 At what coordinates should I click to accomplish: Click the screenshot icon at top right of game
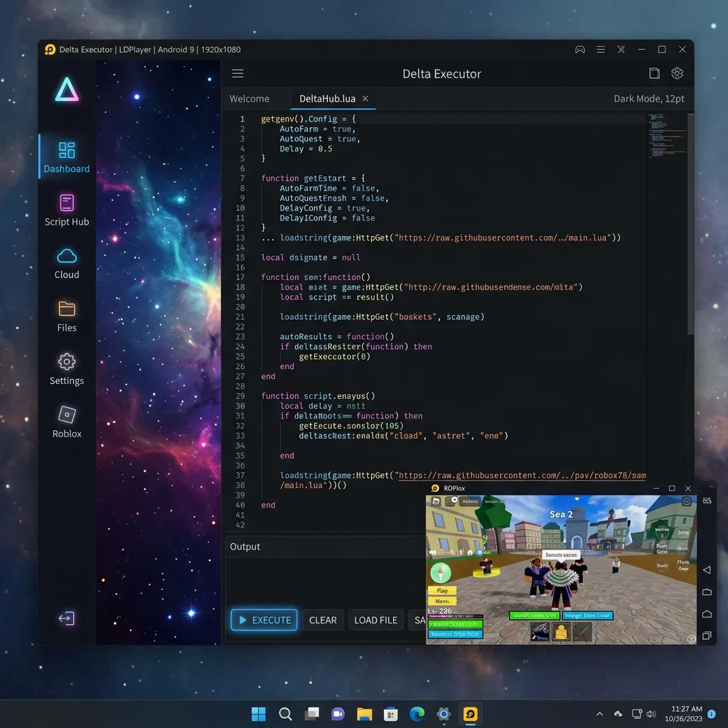(x=686, y=501)
